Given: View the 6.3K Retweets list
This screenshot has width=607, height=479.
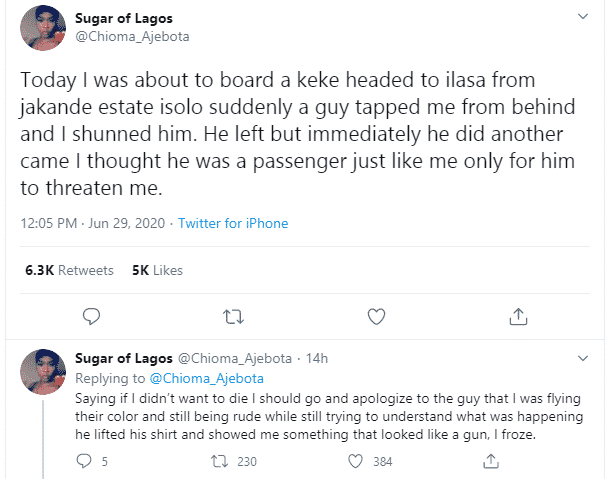Looking at the screenshot, I should [69, 270].
